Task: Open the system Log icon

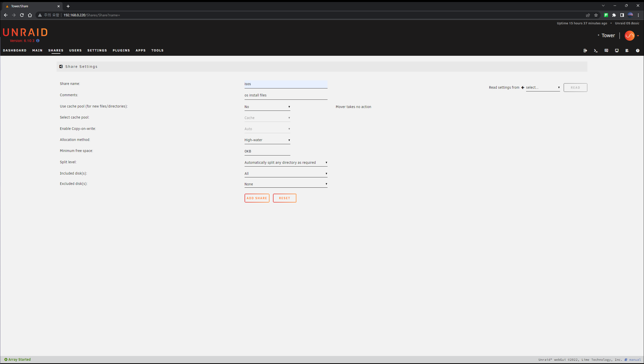Action: (627, 50)
